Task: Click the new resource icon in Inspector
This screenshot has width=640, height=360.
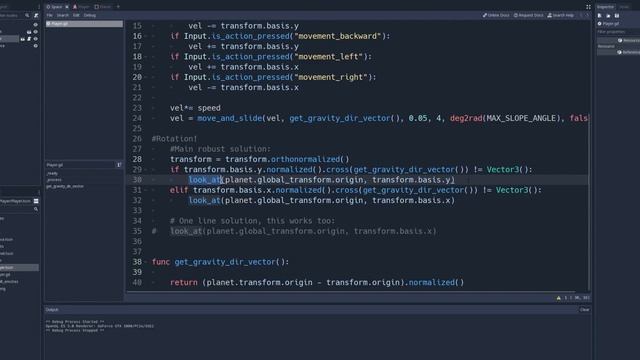Action: coord(600,16)
